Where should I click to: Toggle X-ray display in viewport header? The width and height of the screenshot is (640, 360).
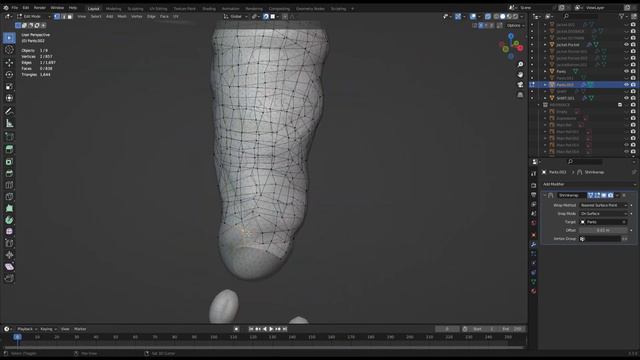(488, 16)
